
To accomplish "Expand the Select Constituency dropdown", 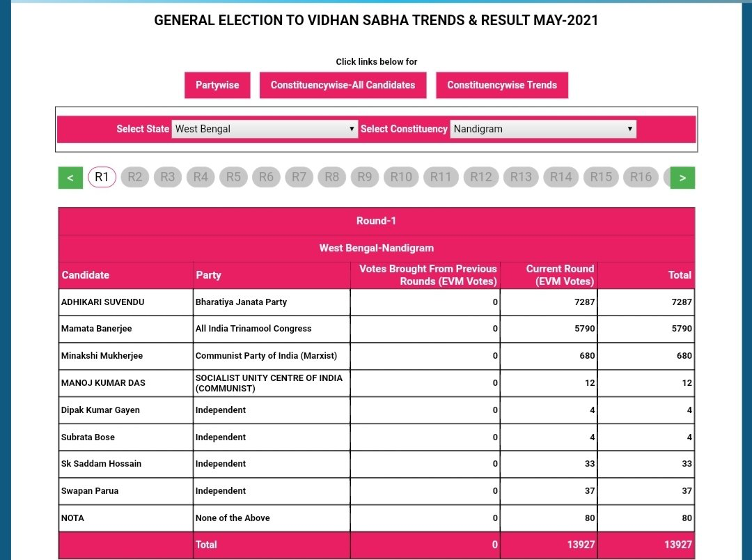I will point(543,129).
